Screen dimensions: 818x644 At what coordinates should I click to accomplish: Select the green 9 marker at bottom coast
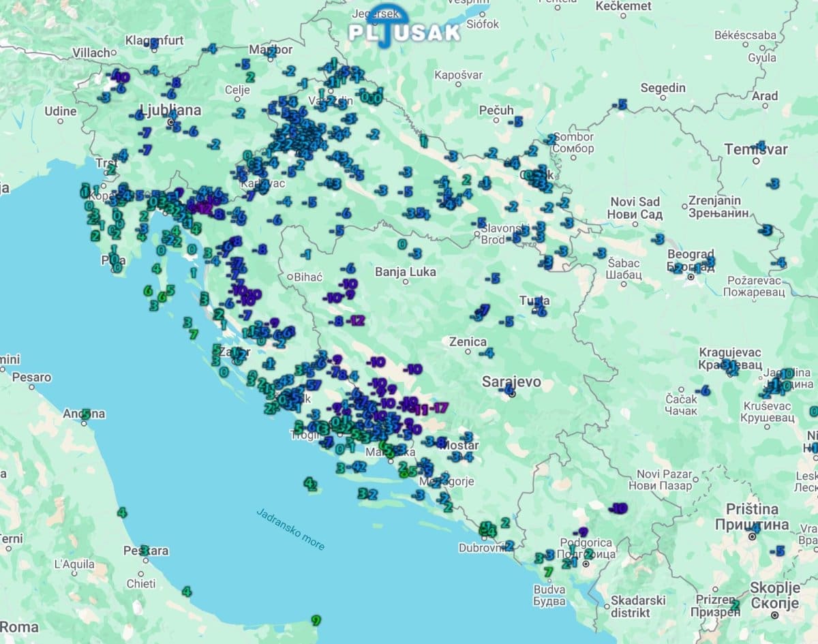315,620
